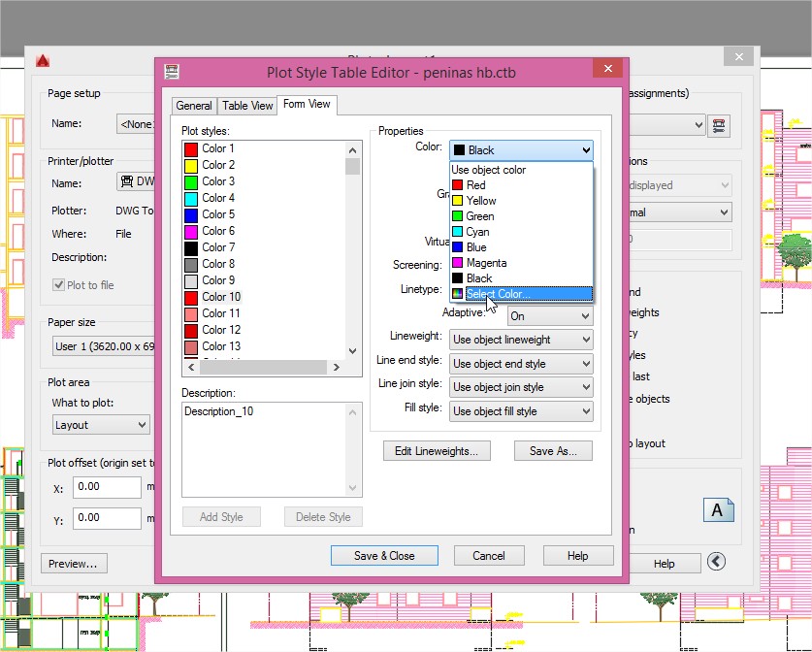Select Color 1 plot style
Screen dimensions: 812x652
210,148
